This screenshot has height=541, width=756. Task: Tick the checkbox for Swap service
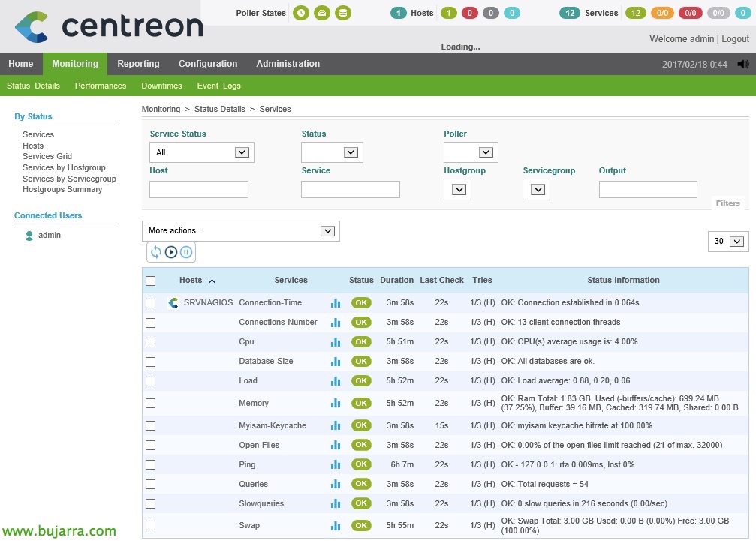click(151, 526)
